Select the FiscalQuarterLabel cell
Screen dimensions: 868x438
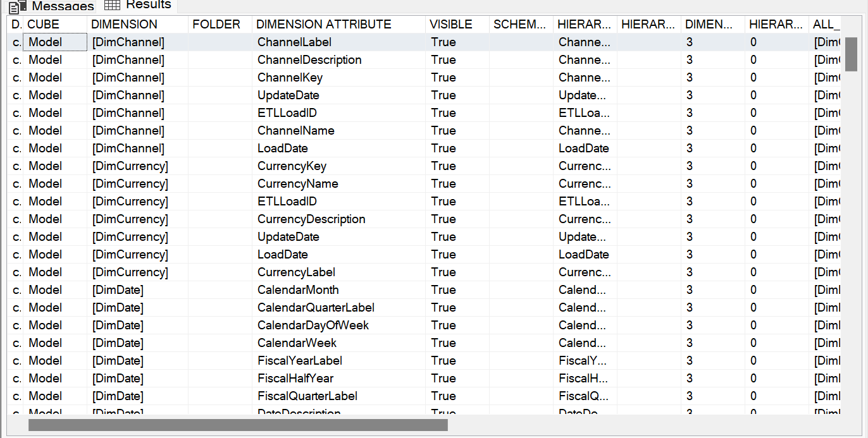(x=338, y=396)
